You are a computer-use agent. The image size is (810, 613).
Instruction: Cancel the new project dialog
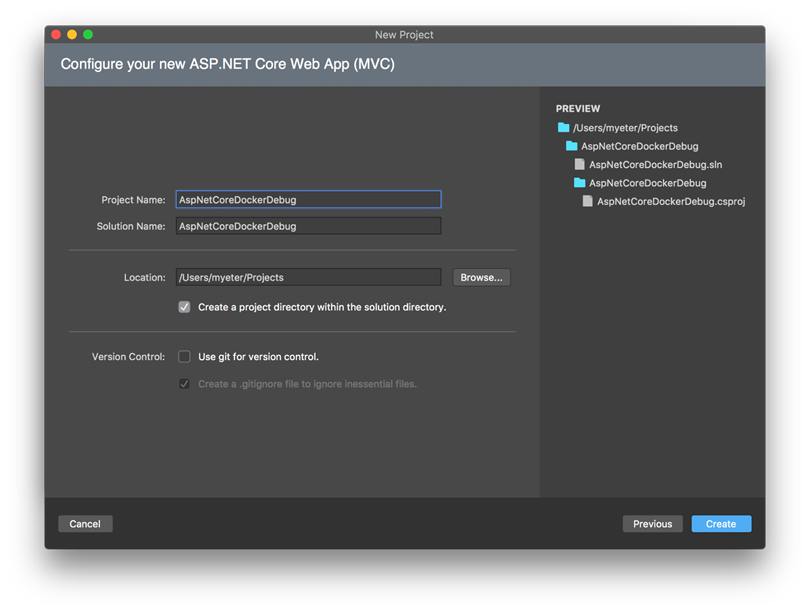[85, 524]
